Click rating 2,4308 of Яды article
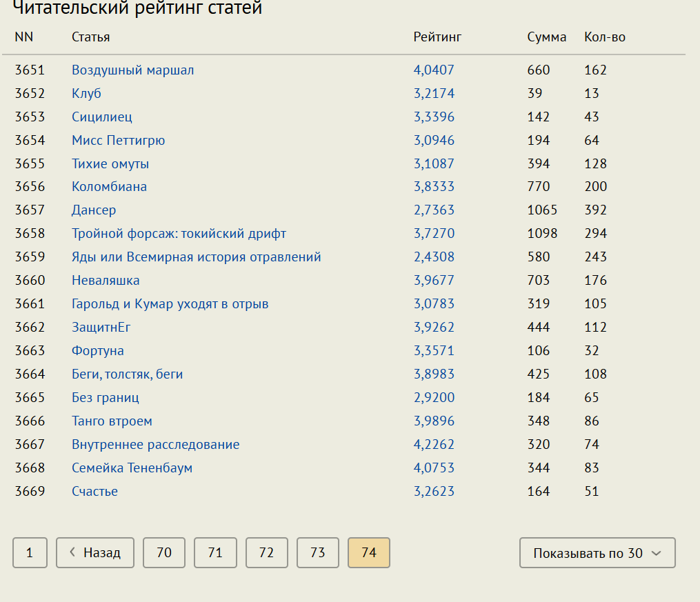 pos(434,257)
